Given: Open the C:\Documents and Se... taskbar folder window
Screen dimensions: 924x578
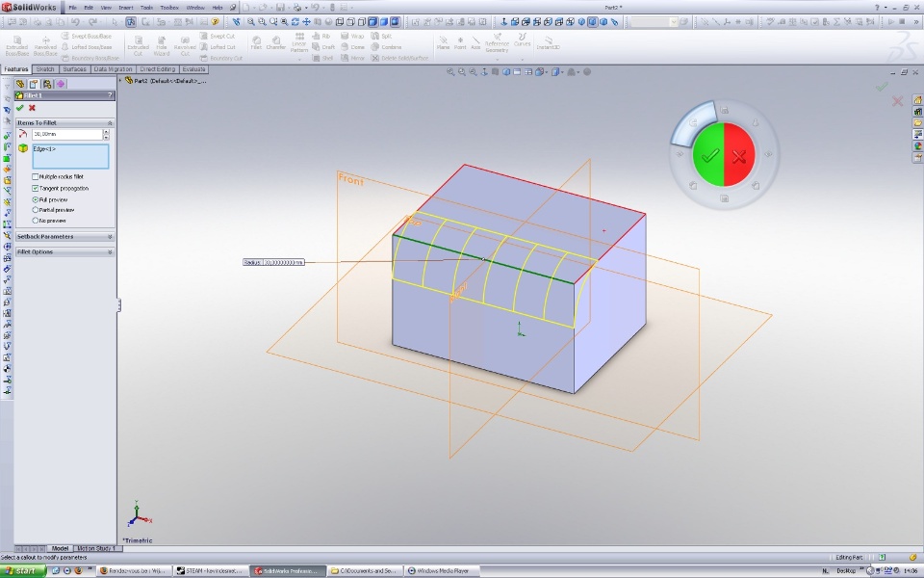Looking at the screenshot, I should click(364, 571).
